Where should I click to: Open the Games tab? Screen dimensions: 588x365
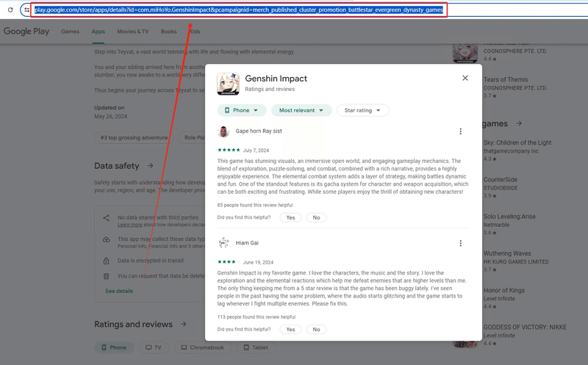[x=70, y=32]
